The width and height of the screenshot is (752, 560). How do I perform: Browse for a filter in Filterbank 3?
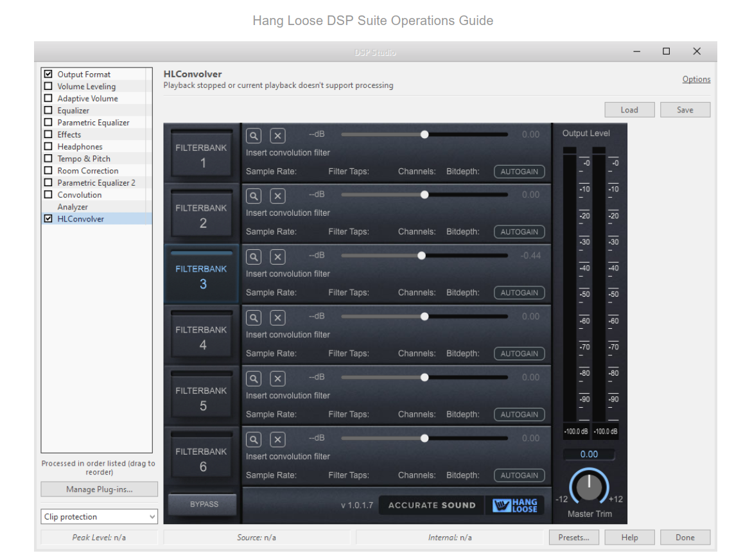click(254, 257)
